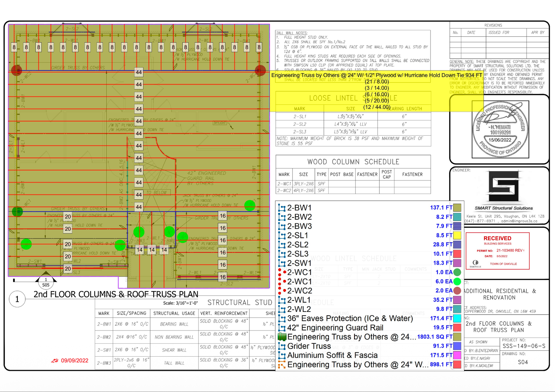Select the linear icon for 2-WL2

(x=282, y=309)
